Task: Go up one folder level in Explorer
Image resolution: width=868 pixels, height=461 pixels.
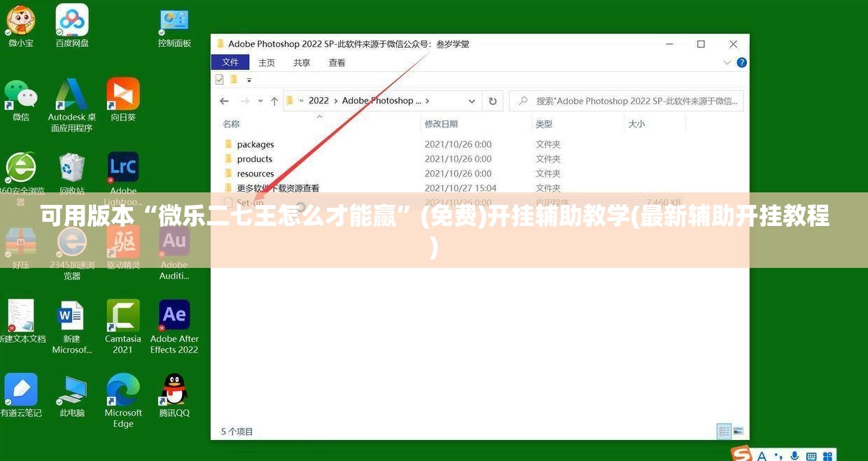Action: [274, 101]
